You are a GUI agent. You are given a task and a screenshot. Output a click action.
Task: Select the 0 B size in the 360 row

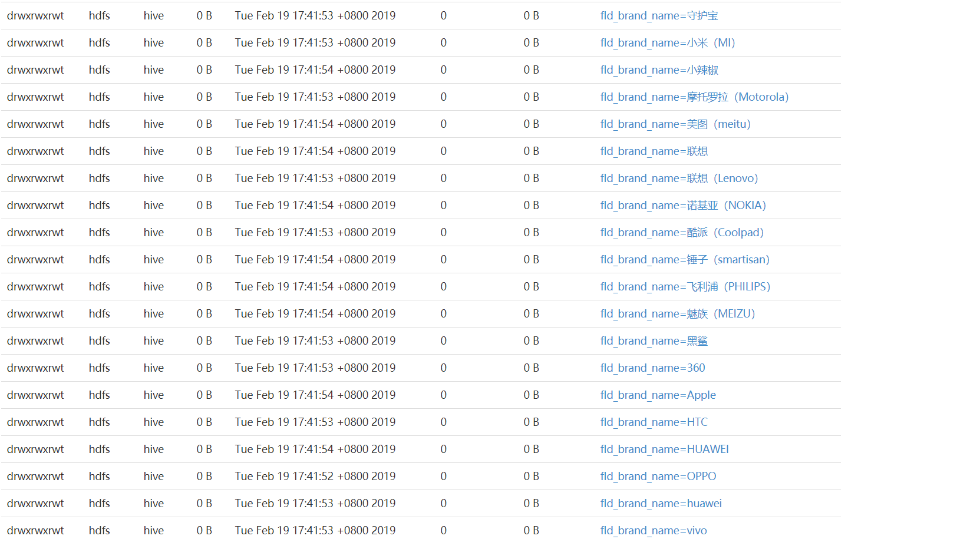coord(204,368)
